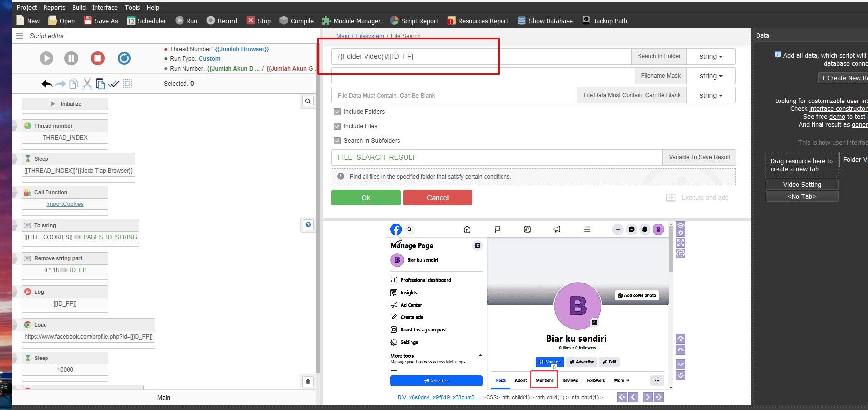The image size is (868, 410).
Task: Click the red stop script button
Action: 98,58
